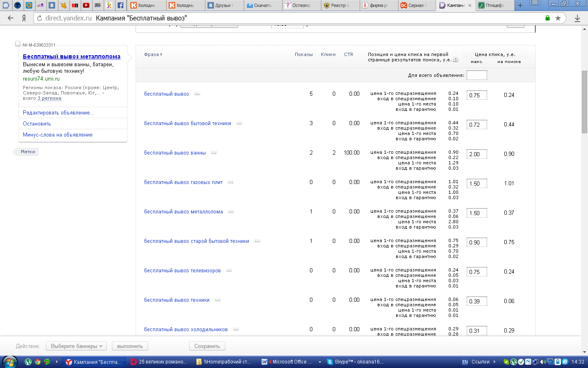This screenshot has height=368, width=588.
Task: Click Chrome icon in quick launch
Action: pos(38,362)
